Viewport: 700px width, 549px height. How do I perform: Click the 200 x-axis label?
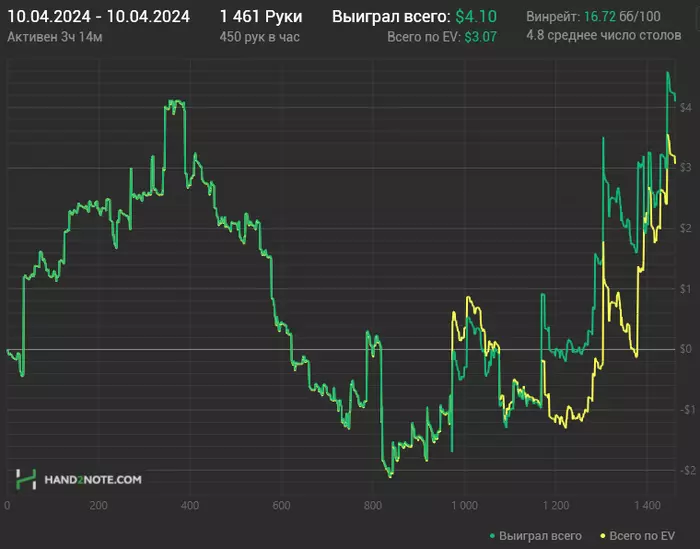(98, 505)
